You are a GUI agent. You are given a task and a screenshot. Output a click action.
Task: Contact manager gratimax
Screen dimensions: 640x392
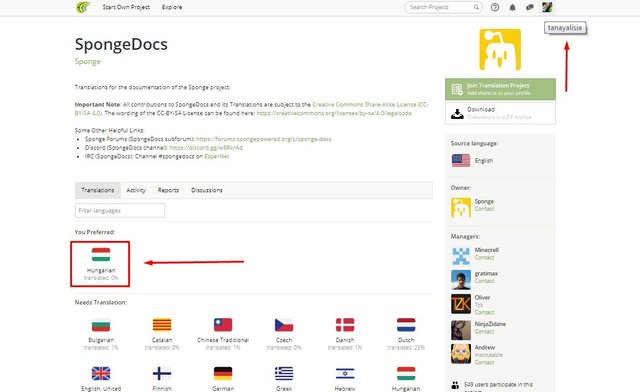click(x=484, y=281)
